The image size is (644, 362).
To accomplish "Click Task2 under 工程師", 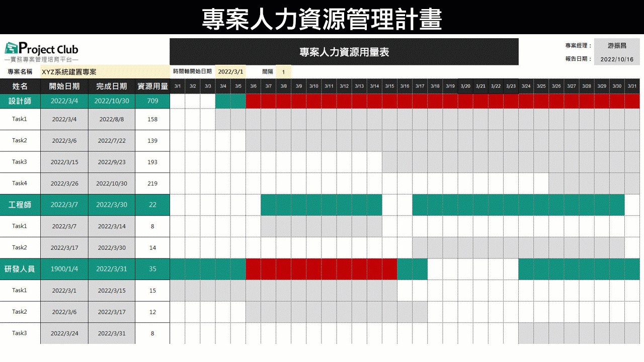I will pos(20,247).
